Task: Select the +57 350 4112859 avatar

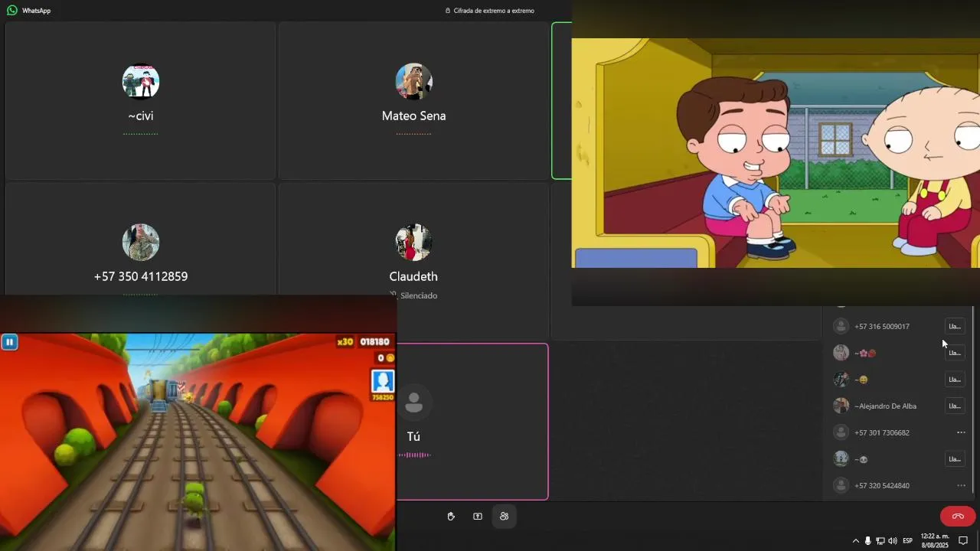Action: point(141,242)
